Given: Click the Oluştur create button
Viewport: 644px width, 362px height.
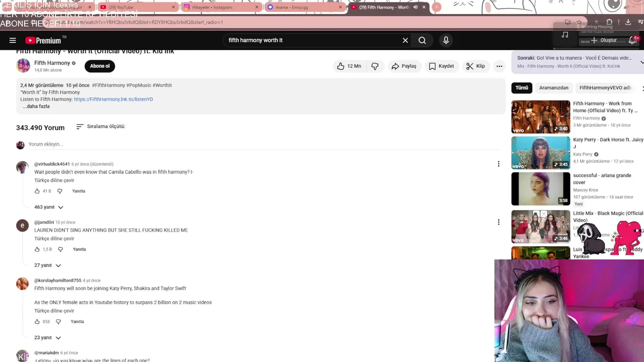Looking at the screenshot, I should click(x=603, y=40).
